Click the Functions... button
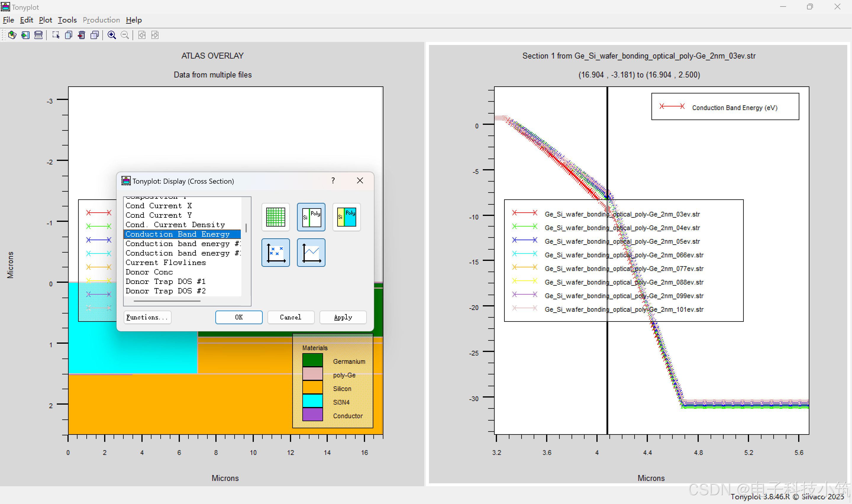This screenshot has height=504, width=852. (147, 317)
